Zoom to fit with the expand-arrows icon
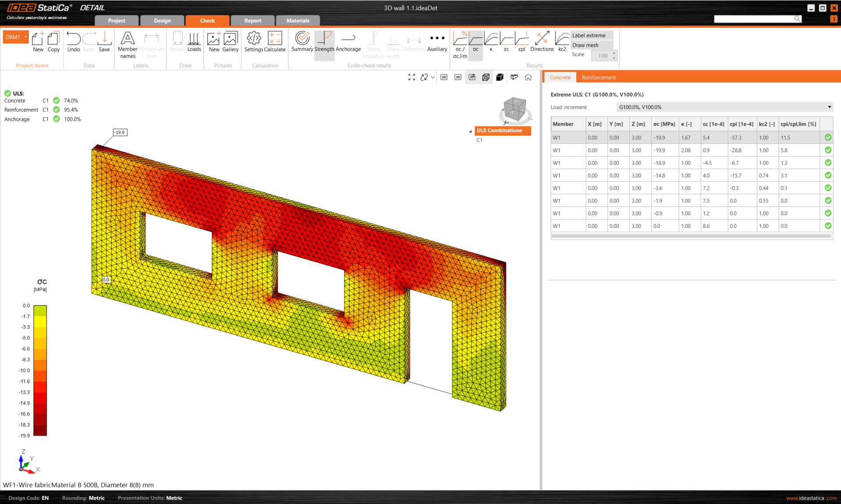Image resolution: width=841 pixels, height=504 pixels. coord(411,77)
